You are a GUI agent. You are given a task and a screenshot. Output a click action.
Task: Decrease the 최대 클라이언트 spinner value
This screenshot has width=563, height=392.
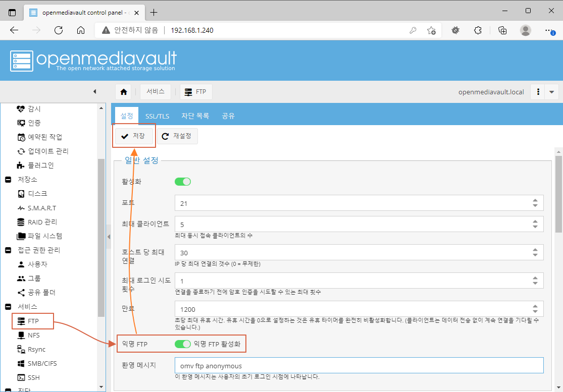pos(535,227)
